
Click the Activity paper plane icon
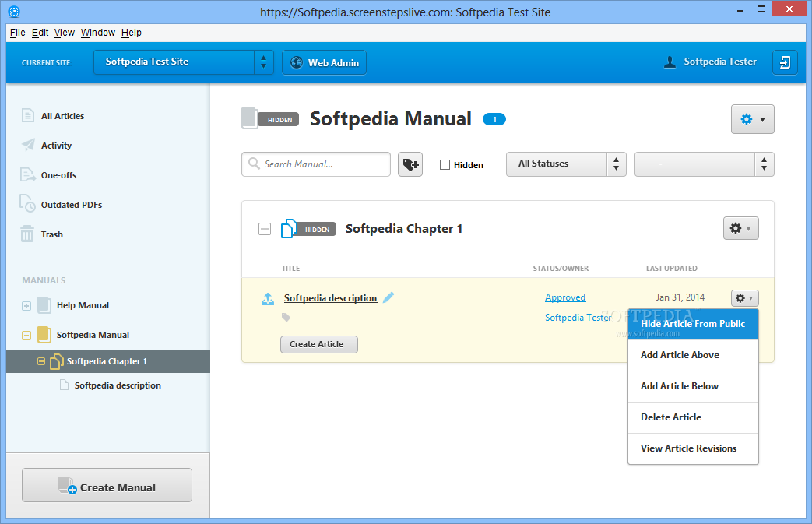pos(28,145)
